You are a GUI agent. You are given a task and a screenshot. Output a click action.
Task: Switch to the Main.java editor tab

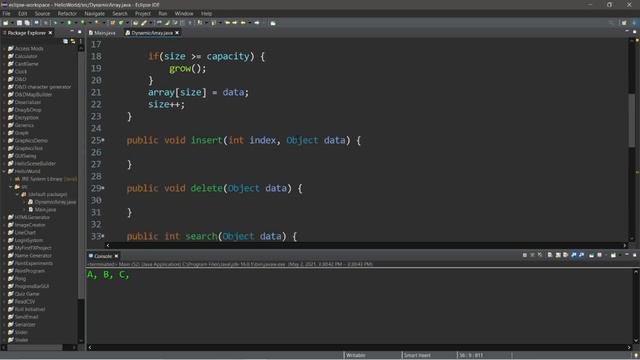[102, 33]
